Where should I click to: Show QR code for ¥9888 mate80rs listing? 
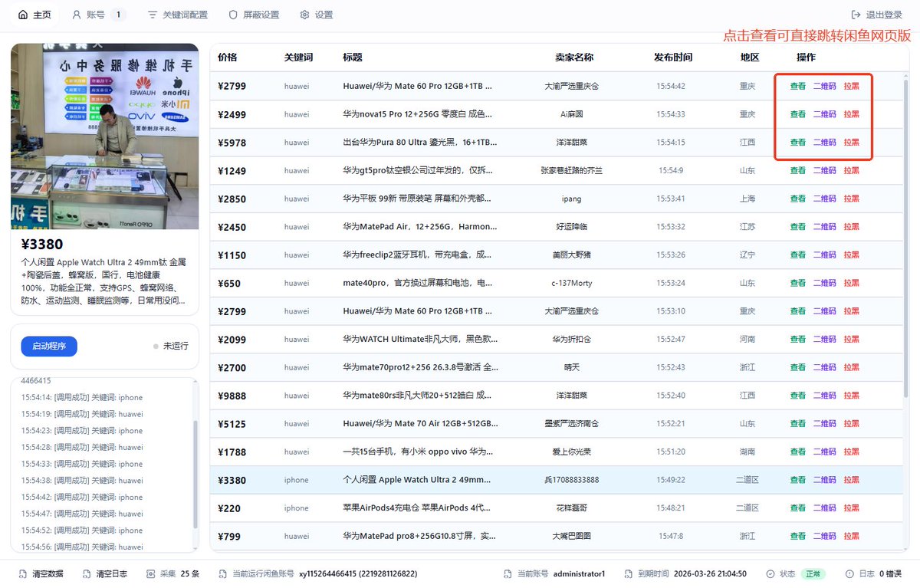(825, 395)
